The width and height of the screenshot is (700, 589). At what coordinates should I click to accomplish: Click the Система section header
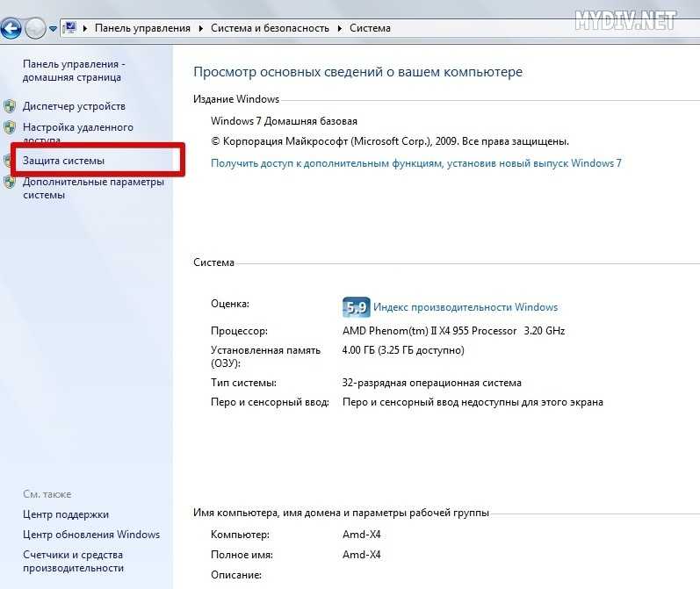213,262
